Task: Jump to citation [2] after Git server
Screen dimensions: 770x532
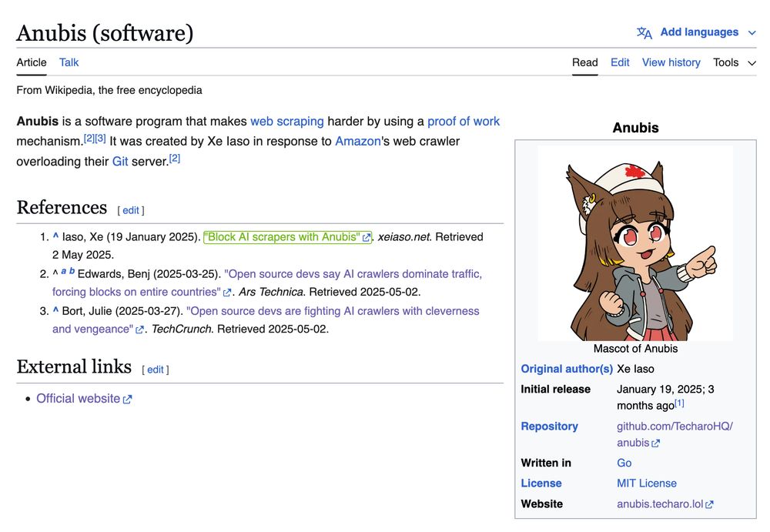Action: tap(175, 158)
